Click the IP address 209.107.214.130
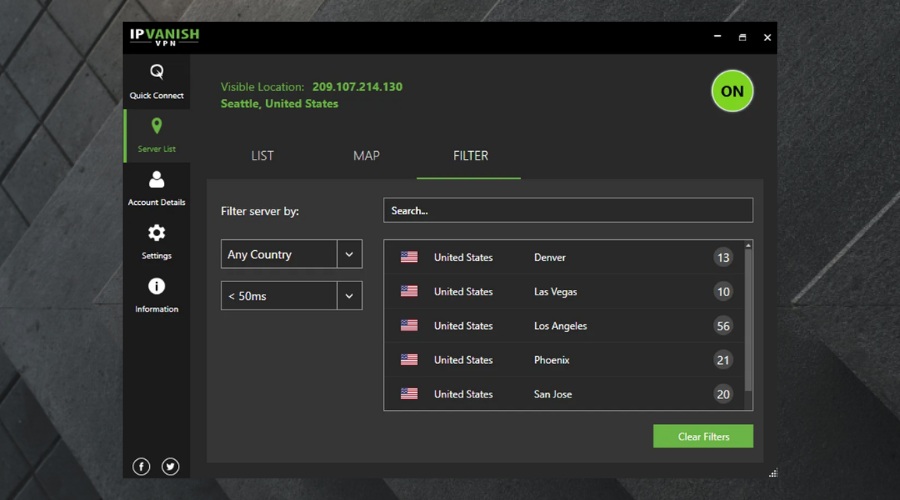The width and height of the screenshot is (900, 500). (357, 87)
